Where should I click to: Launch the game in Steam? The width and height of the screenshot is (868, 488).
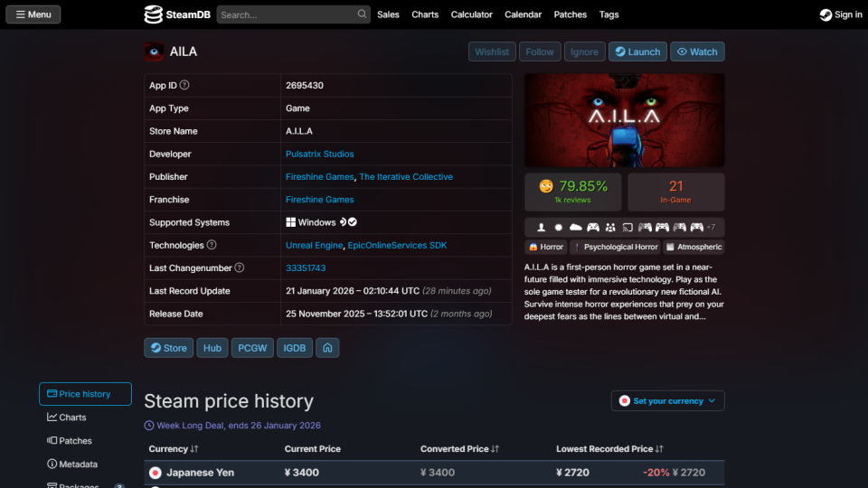(x=637, y=52)
